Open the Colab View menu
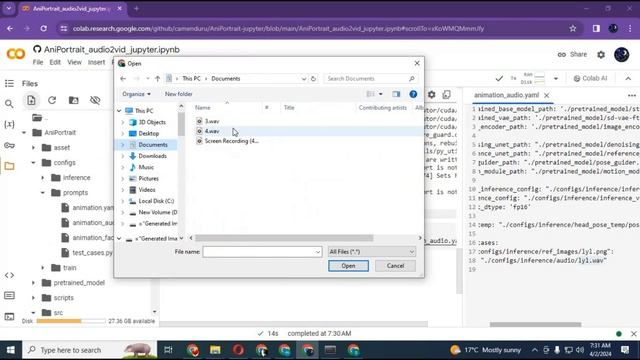The width and height of the screenshot is (640, 360). click(74, 62)
